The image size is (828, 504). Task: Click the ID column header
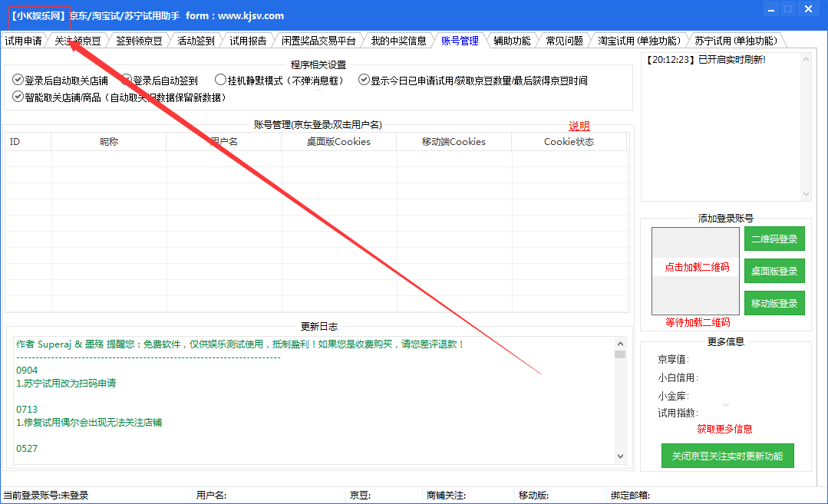[28, 141]
